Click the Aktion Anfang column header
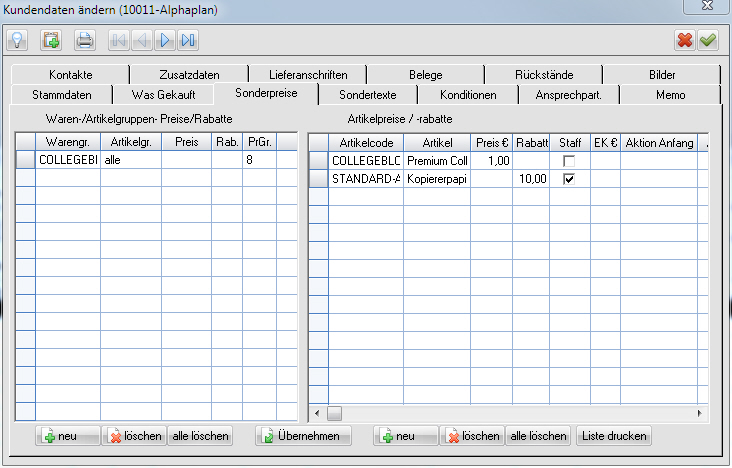 659,143
